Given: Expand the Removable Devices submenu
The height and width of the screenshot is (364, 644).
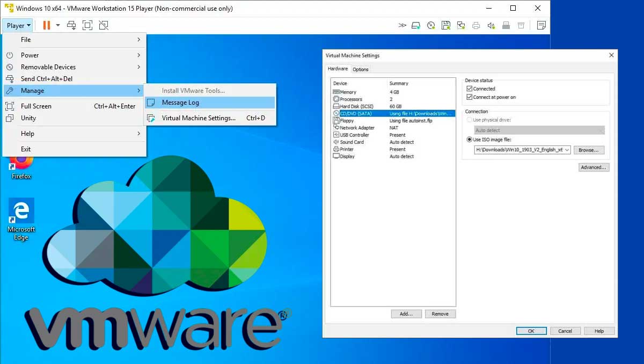Looking at the screenshot, I should (48, 68).
